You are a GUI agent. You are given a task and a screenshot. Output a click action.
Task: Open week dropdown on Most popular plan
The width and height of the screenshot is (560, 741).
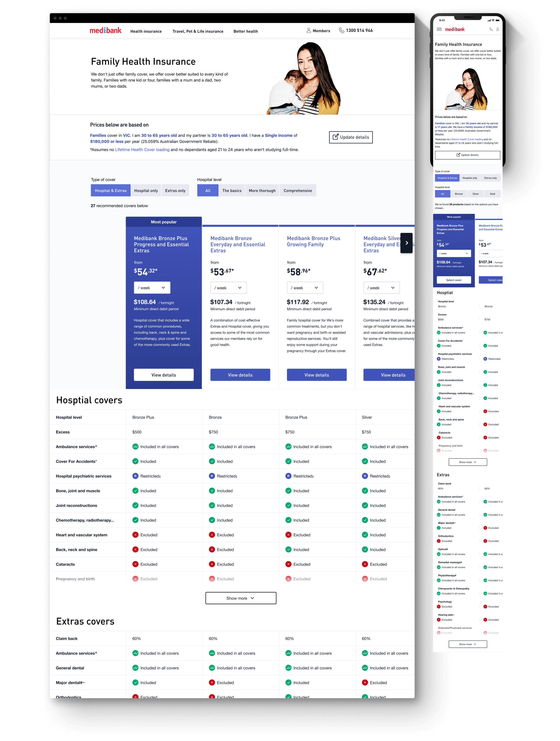pos(152,288)
